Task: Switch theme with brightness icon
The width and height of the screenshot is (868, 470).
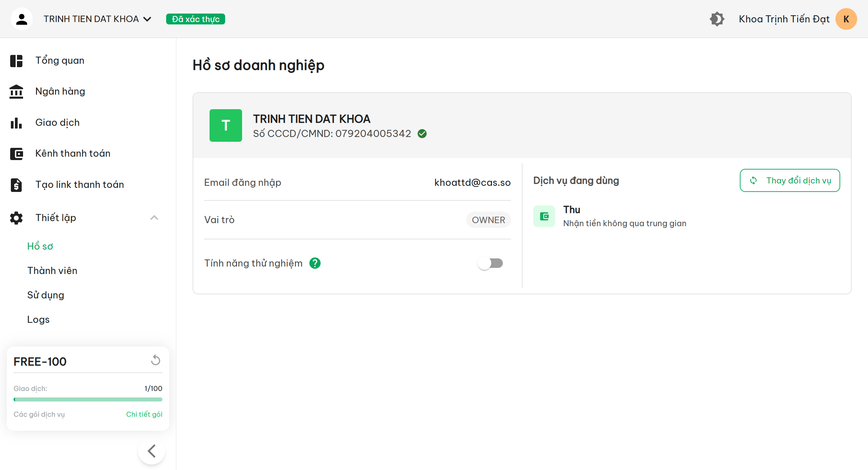Action: click(x=717, y=19)
